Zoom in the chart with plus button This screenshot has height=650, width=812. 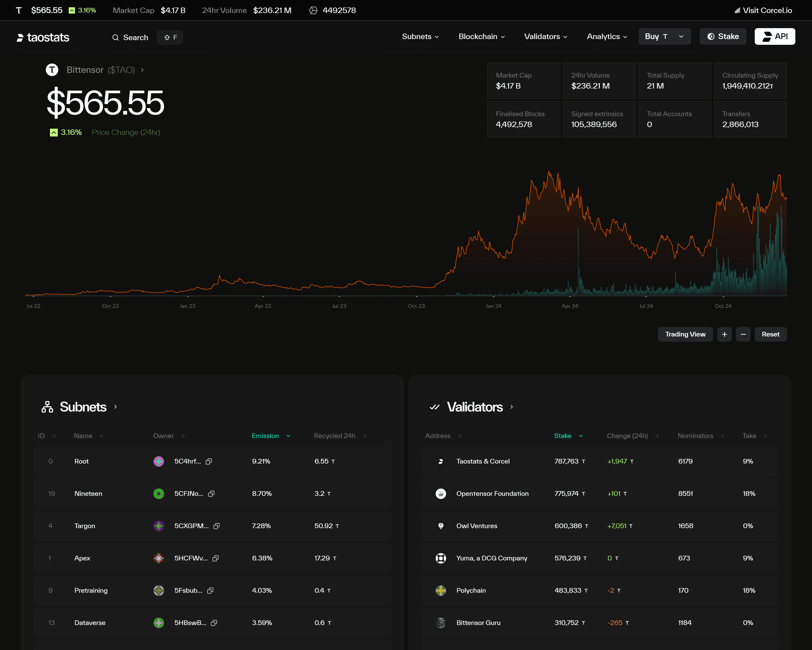pyautogui.click(x=724, y=334)
